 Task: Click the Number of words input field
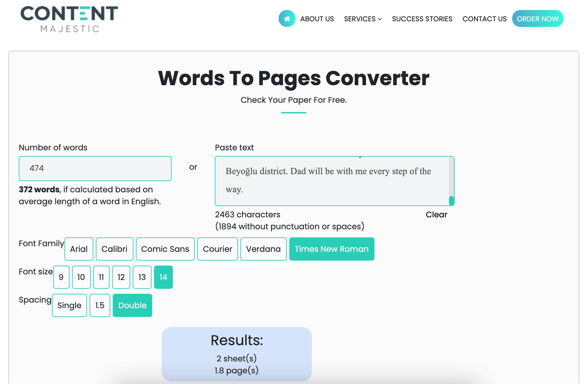95,169
